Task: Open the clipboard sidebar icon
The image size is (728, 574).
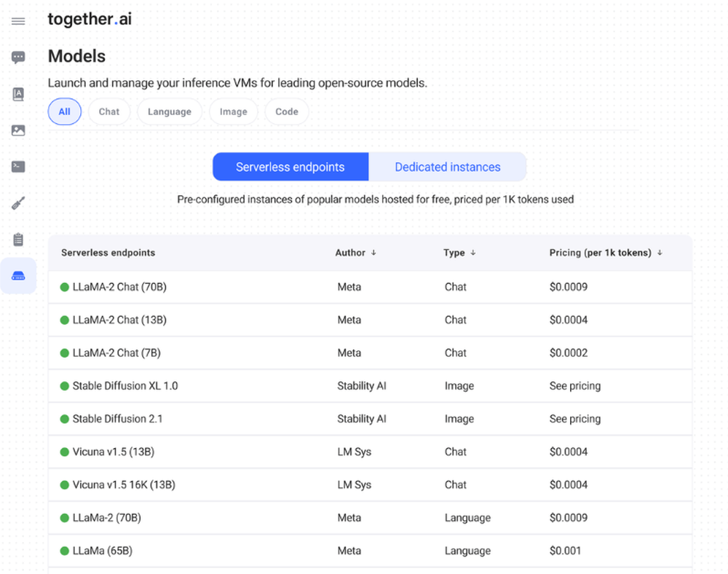Action: (18, 240)
